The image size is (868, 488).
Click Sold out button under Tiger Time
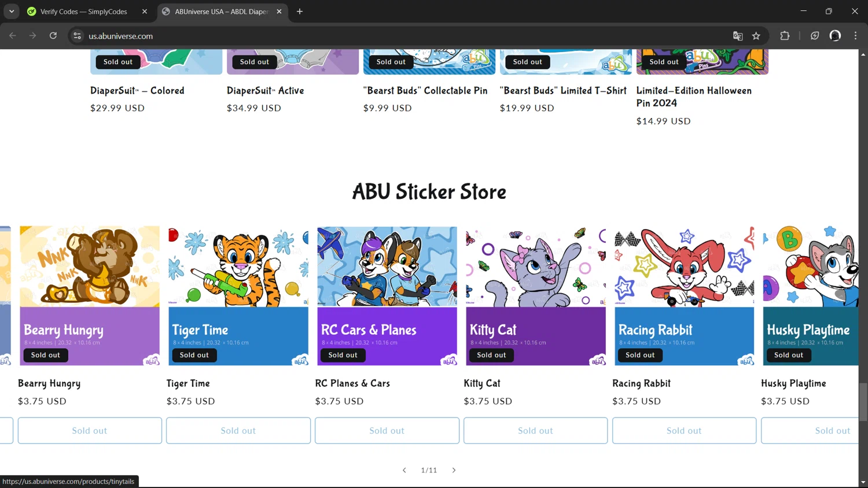click(x=238, y=431)
